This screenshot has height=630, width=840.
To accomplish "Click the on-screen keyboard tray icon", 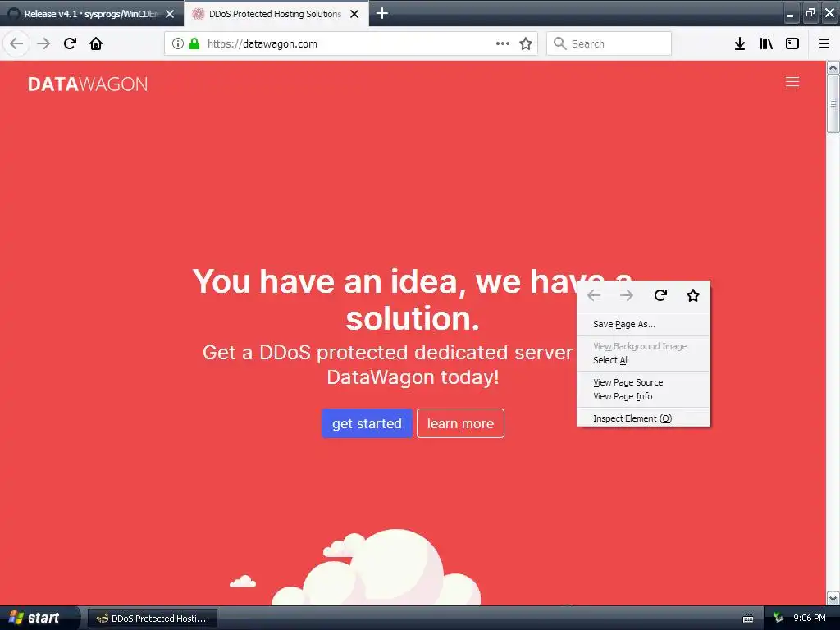I will 748,619.
